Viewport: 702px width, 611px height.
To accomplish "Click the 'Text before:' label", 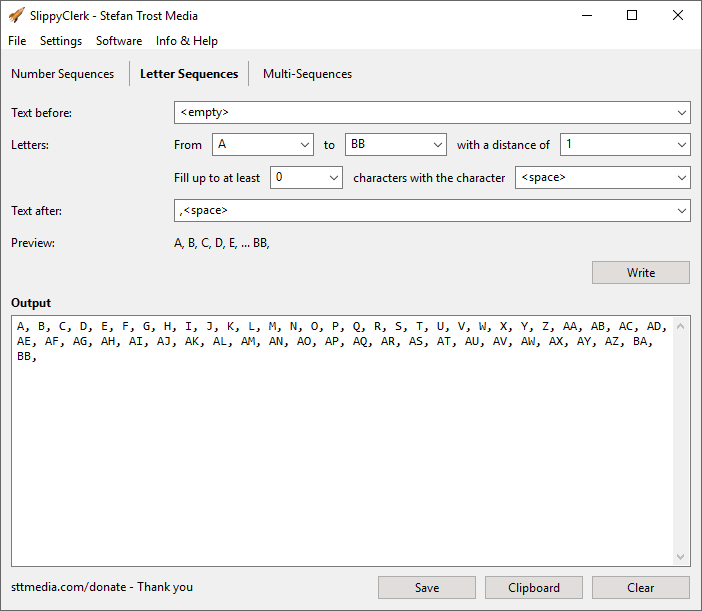I will [x=41, y=113].
